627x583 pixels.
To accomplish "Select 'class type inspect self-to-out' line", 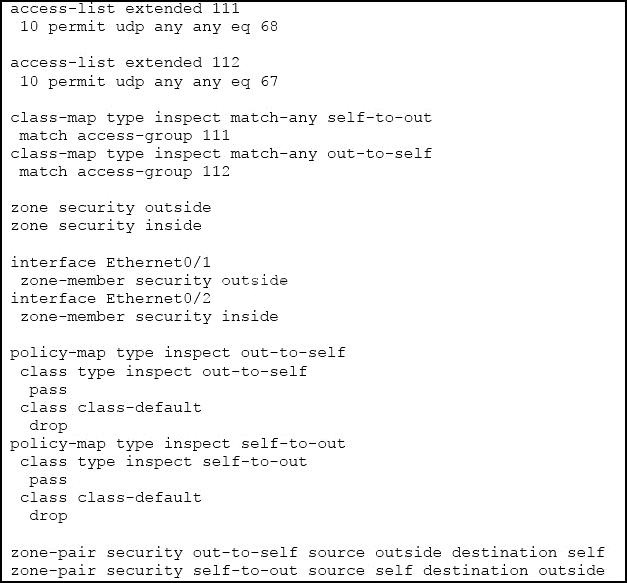I will pyautogui.click(x=164, y=462).
